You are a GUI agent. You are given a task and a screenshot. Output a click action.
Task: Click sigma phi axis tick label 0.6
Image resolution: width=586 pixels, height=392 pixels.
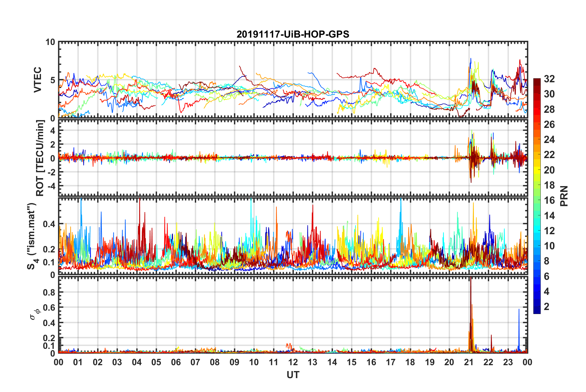(x=49, y=308)
